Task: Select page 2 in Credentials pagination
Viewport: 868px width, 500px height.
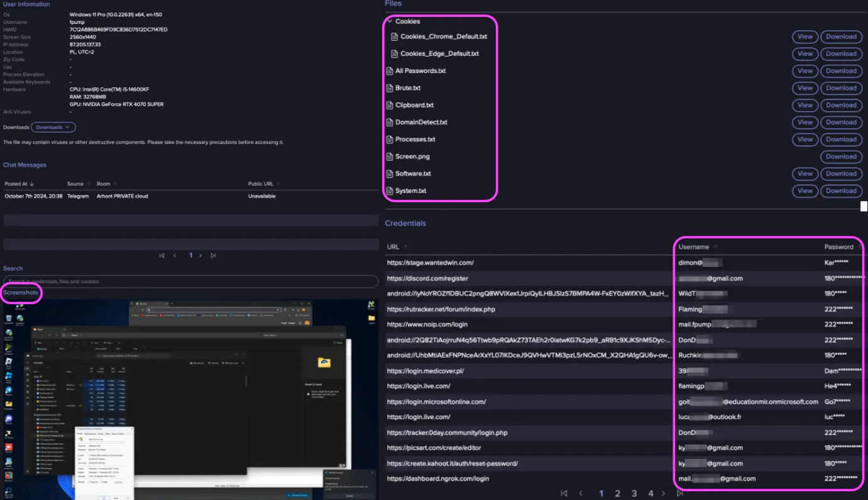Action: (x=617, y=494)
